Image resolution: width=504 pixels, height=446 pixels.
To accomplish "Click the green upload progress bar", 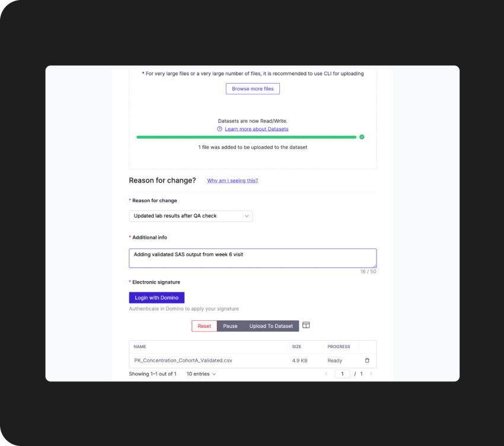I will coord(246,138).
